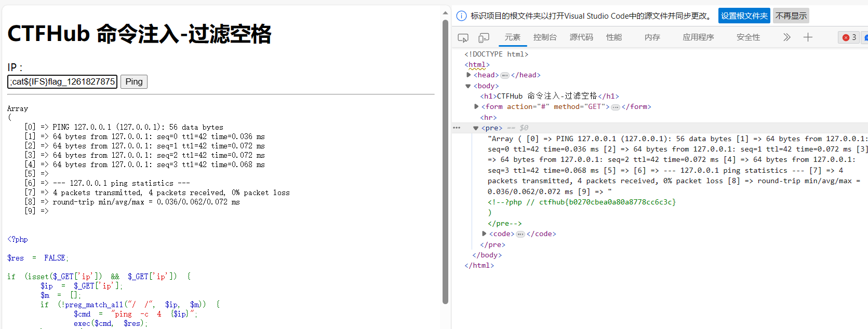868x329 pixels.
Task: Click the 'round-trip min/avg/max' output line
Action: (x=132, y=202)
